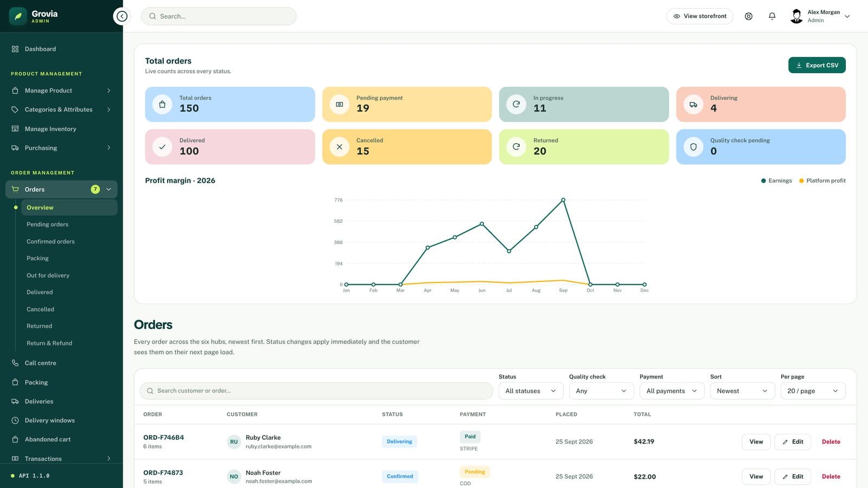The width and height of the screenshot is (868, 488).
Task: Click the API 1.1.0 version label
Action: click(34, 476)
